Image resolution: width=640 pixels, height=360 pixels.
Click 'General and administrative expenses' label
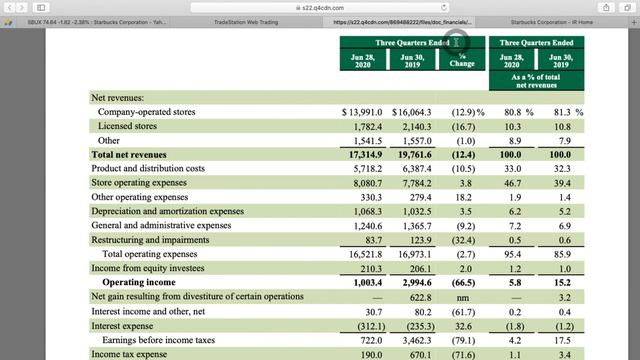161,225
